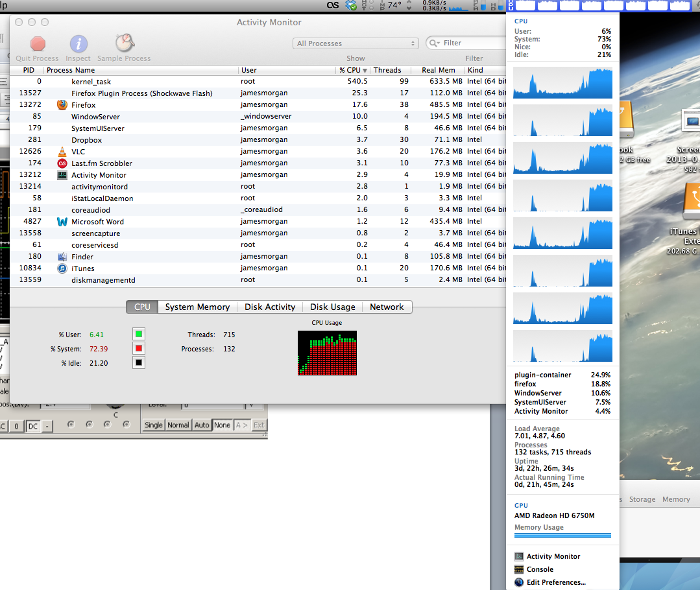
Task: Sort by the Kind column header
Action: [486, 70]
